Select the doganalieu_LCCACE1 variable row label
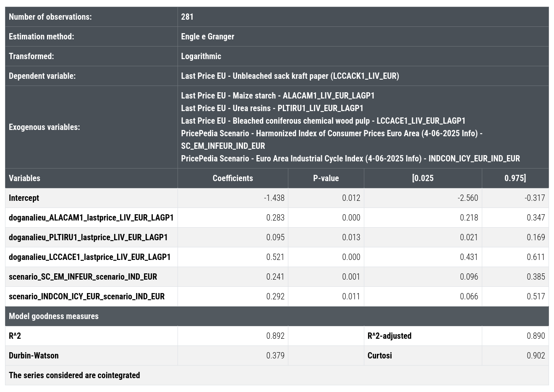 (x=90, y=257)
